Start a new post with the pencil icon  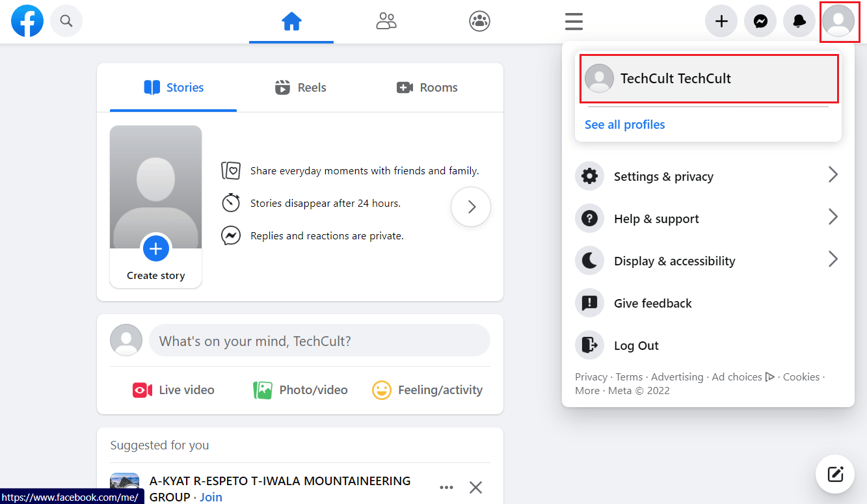pyautogui.click(x=835, y=474)
